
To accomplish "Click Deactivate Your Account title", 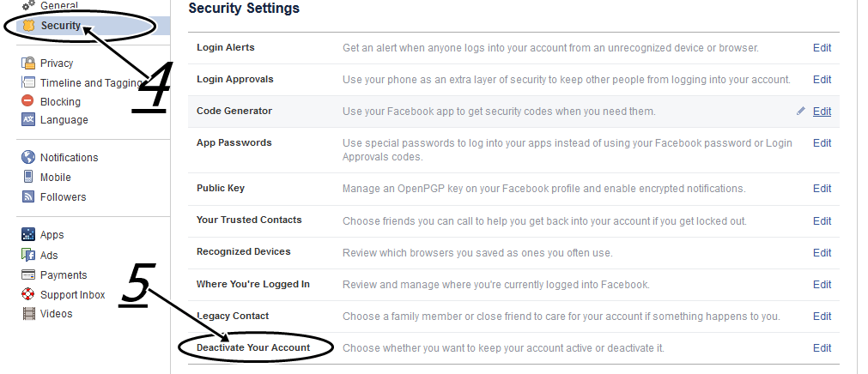I will pos(253,347).
